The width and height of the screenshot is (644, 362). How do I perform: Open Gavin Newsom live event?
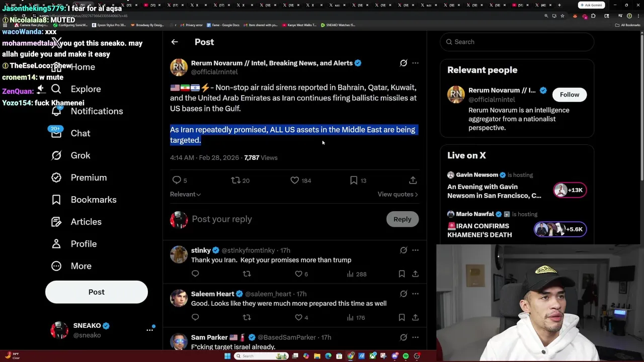click(494, 191)
